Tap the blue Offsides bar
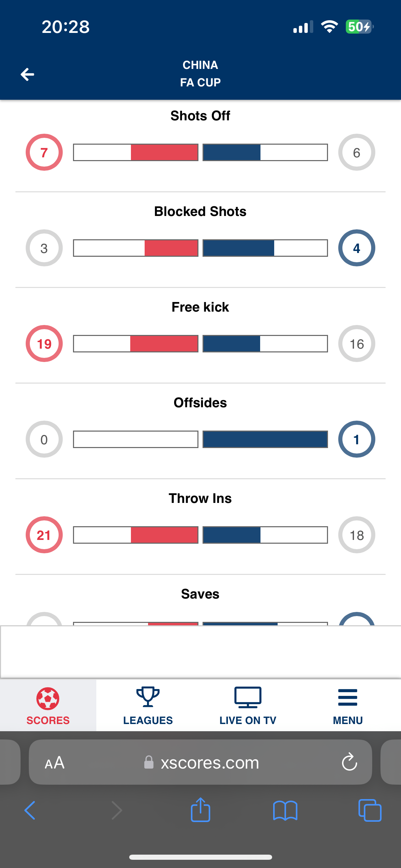Screen dimensions: 401x868 pos(265,439)
